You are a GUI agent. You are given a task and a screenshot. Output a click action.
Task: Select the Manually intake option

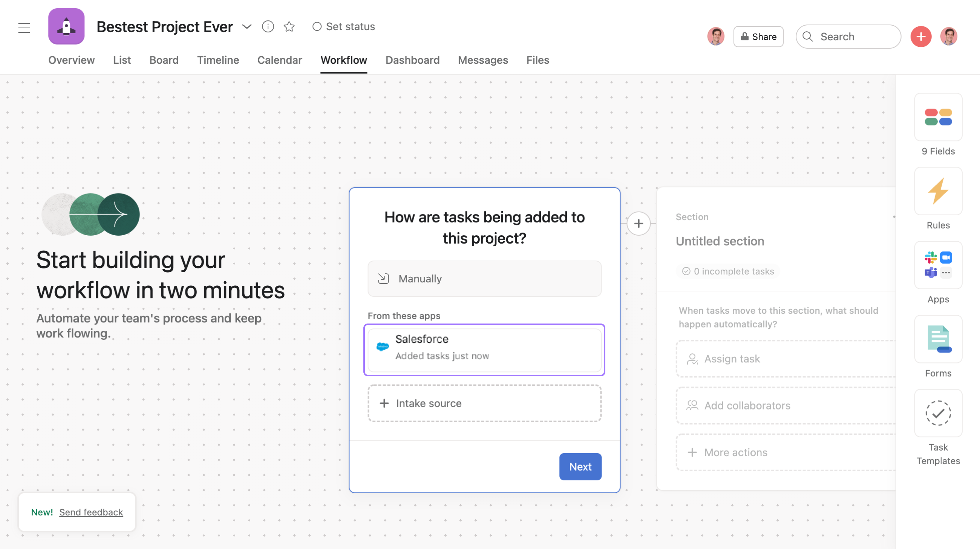click(x=484, y=279)
